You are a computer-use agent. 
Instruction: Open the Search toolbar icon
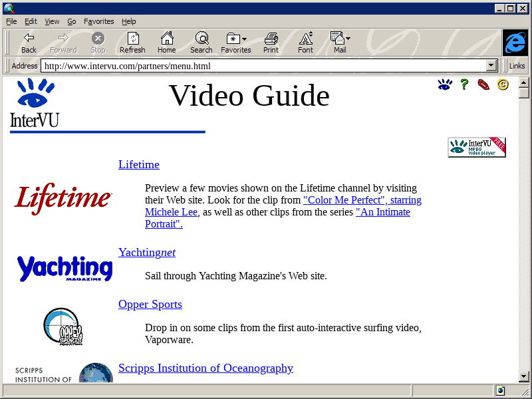[201, 43]
